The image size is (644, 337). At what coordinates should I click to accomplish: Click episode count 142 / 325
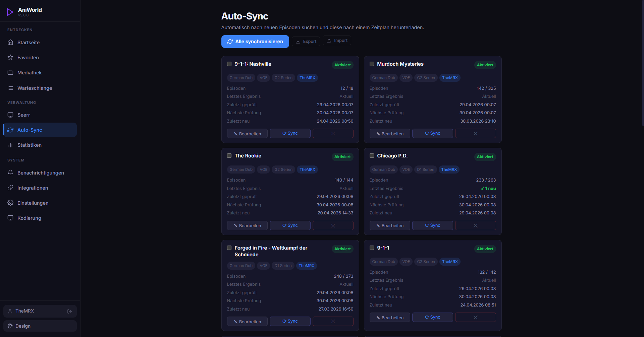pos(486,88)
